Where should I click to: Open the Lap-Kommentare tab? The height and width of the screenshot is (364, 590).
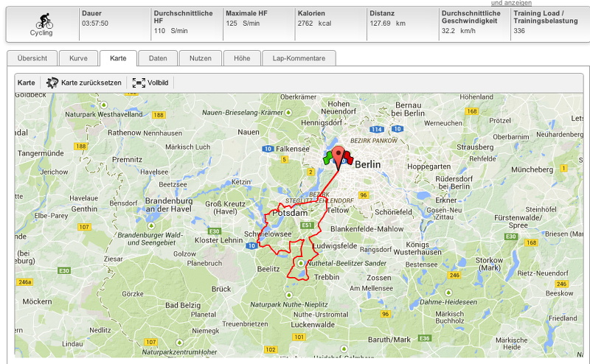(299, 58)
